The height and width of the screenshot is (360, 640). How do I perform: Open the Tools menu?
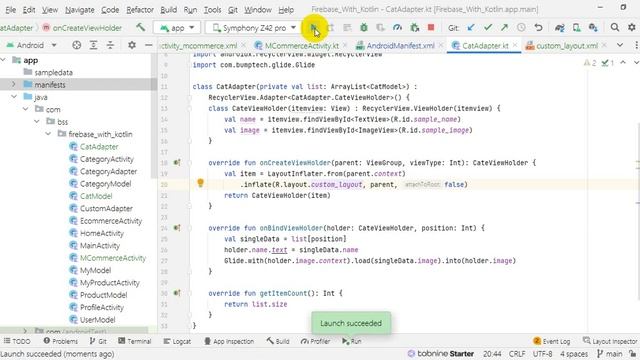212,9
